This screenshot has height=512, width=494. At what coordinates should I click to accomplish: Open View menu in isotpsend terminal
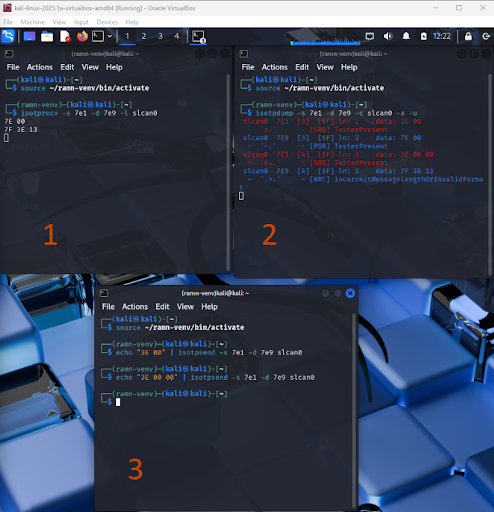click(185, 306)
